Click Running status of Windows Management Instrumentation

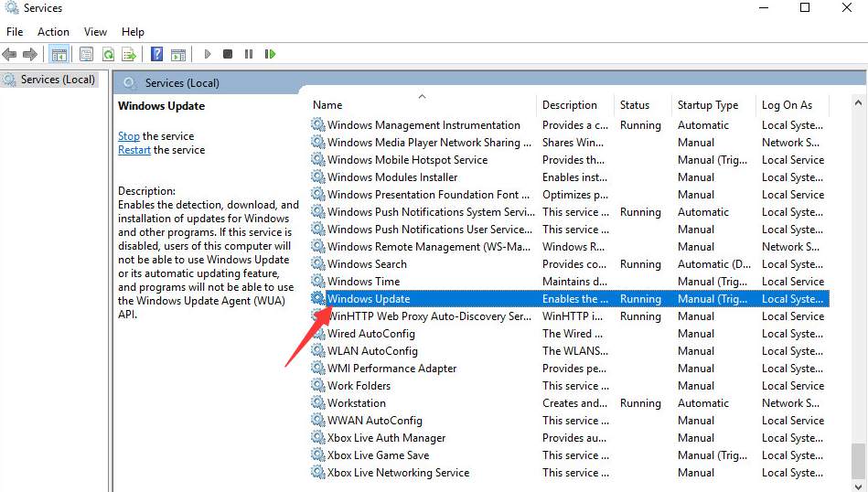pyautogui.click(x=640, y=125)
